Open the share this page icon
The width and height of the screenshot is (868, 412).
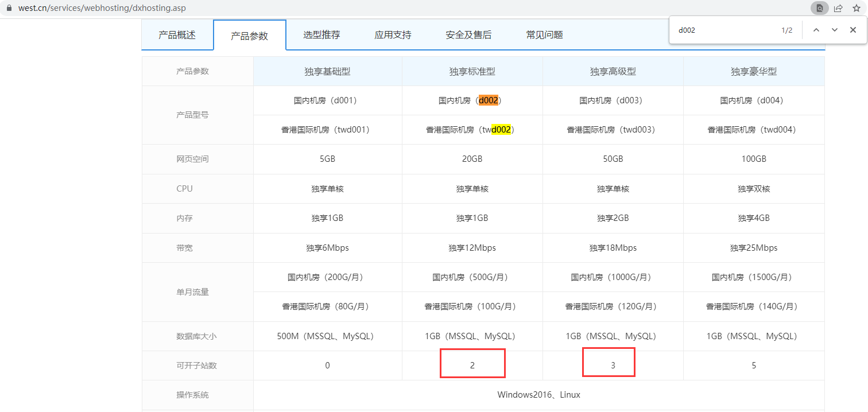(838, 9)
